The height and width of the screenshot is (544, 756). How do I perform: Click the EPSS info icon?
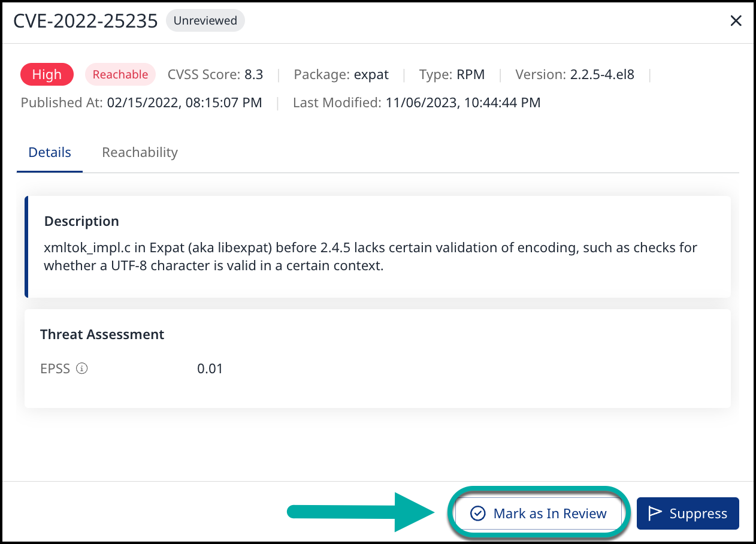pyautogui.click(x=82, y=368)
